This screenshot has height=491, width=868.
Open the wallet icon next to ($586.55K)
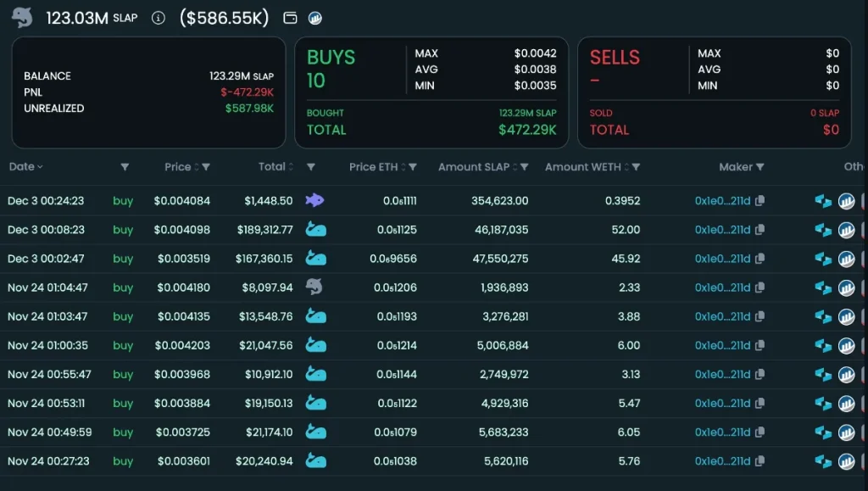tap(290, 19)
